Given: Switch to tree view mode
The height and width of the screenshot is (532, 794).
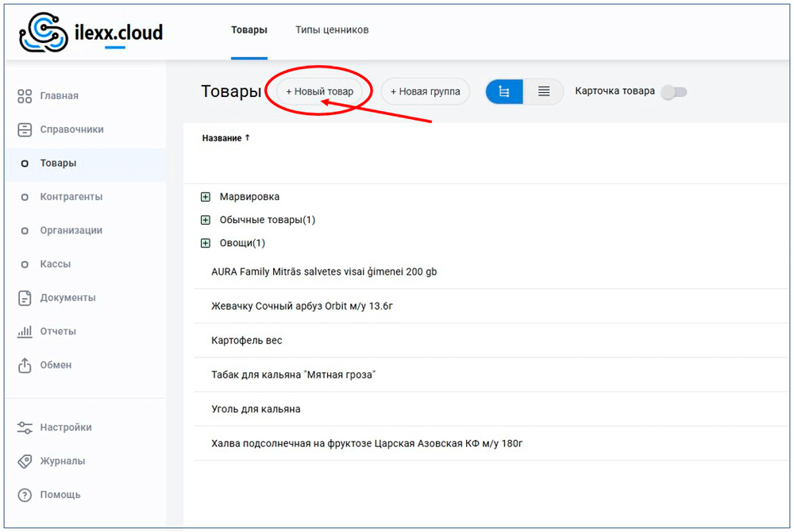Looking at the screenshot, I should click(504, 92).
